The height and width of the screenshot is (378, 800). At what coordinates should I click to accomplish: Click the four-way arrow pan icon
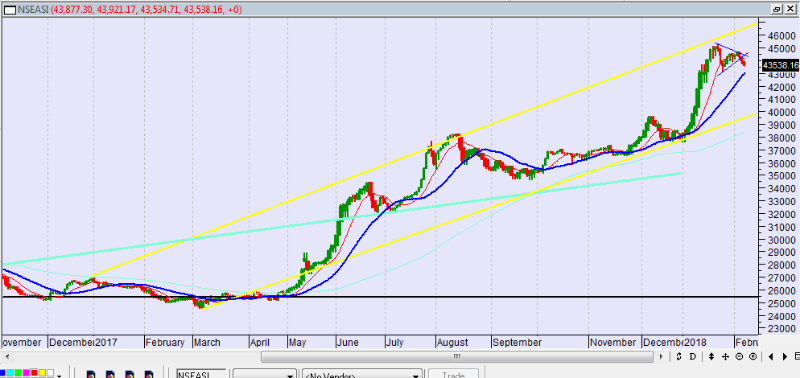click(x=726, y=357)
